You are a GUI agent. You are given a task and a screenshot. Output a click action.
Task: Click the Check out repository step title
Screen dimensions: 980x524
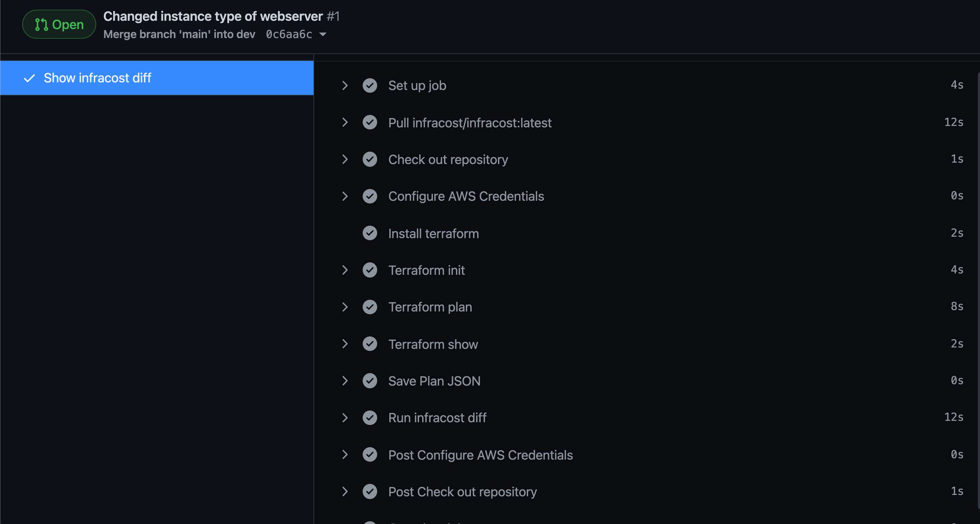pyautogui.click(x=448, y=159)
